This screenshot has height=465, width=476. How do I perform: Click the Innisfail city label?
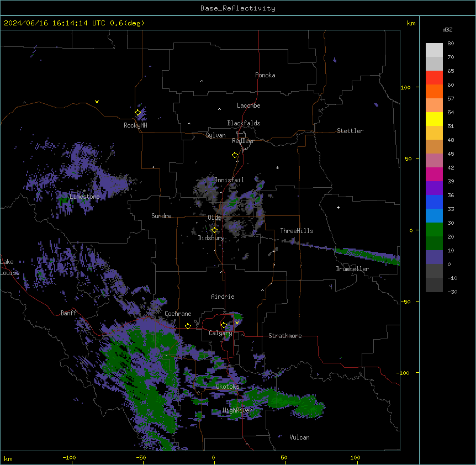tap(229, 180)
